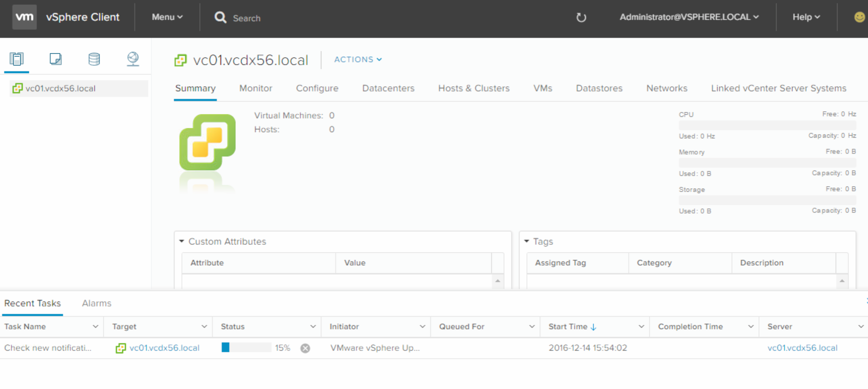This screenshot has width=868, height=389.
Task: Open the Administrator@VSPHERE.LOCAL user menu
Action: point(689,17)
